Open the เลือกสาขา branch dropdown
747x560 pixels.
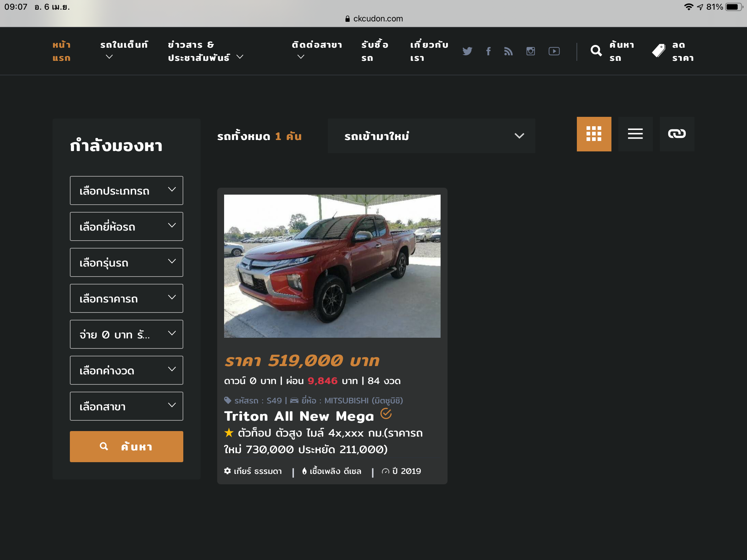(127, 406)
